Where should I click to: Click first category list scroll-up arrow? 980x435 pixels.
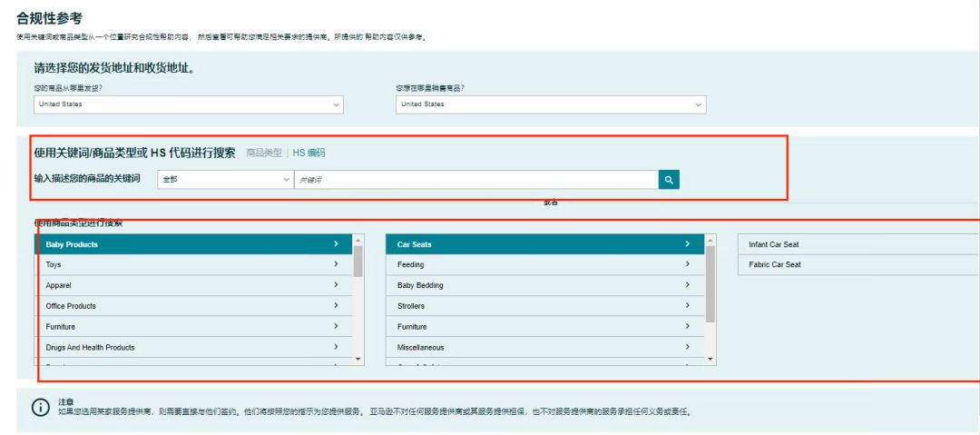click(358, 240)
